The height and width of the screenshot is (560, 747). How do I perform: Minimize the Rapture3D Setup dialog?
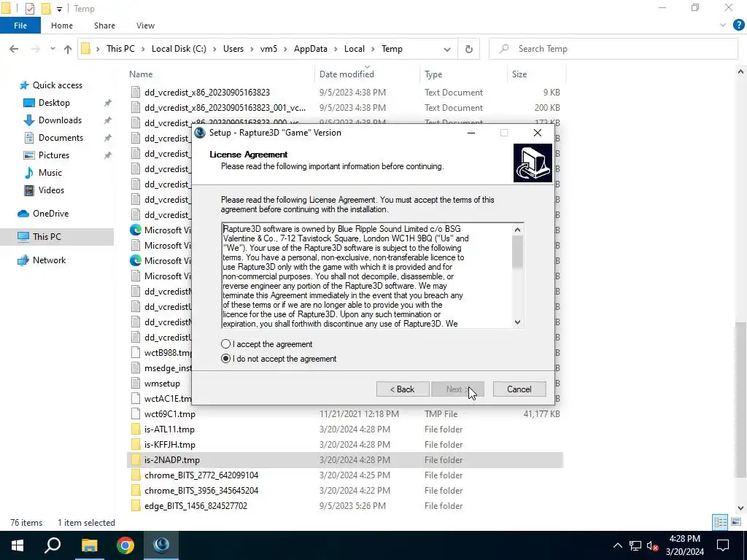[x=471, y=133]
